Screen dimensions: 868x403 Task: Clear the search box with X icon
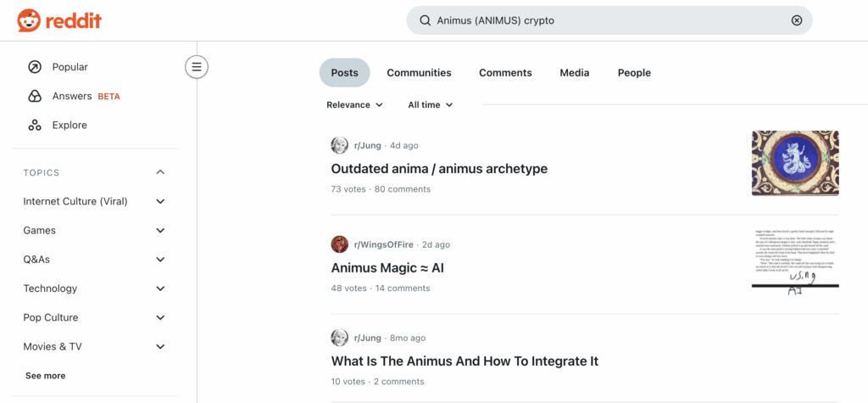(796, 20)
